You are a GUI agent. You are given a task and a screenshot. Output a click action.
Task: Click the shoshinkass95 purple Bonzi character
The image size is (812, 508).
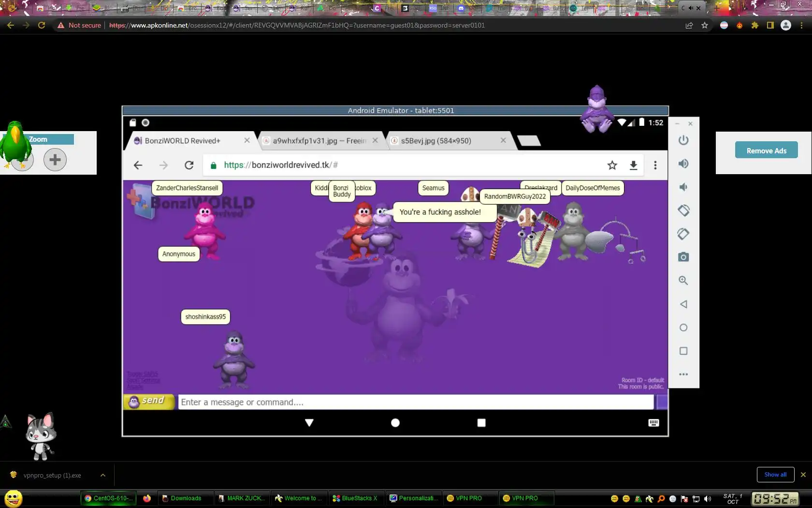234,359
